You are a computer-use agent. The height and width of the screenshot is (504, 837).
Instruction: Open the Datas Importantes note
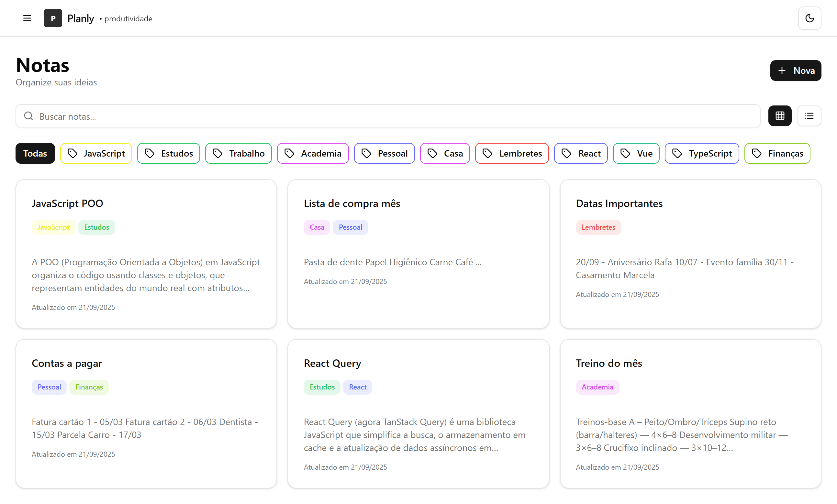click(690, 254)
